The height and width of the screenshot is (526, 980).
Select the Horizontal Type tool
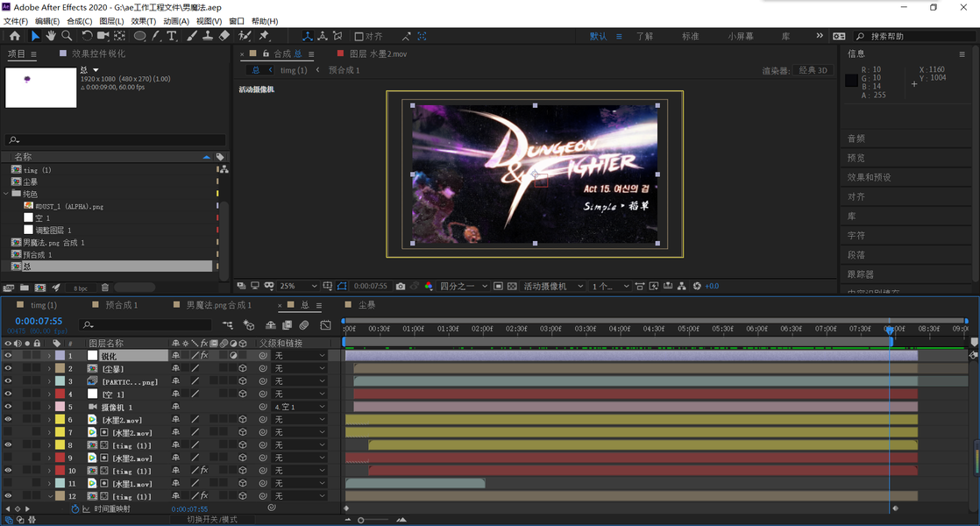(172, 36)
